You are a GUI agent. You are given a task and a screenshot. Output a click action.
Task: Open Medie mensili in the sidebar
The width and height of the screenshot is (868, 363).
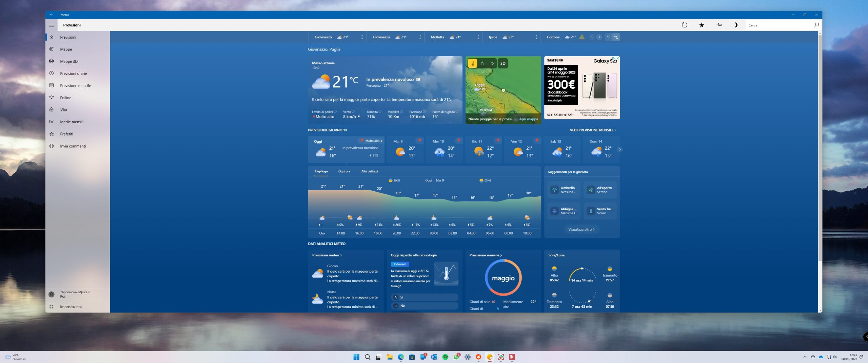coord(78,122)
